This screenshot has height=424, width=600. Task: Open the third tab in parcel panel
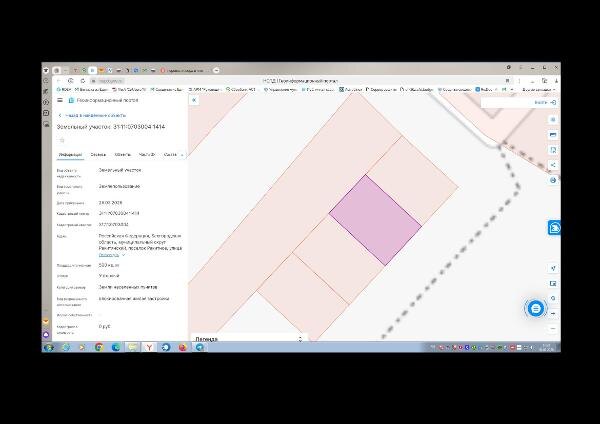click(122, 155)
